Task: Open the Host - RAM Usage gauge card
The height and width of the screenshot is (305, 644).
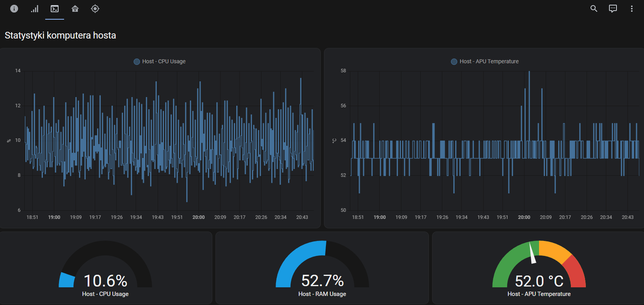Action: click(x=322, y=268)
